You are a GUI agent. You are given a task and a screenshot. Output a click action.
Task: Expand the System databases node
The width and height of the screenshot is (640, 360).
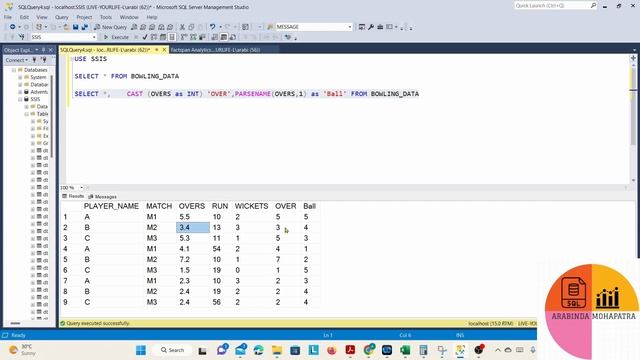coord(20,78)
